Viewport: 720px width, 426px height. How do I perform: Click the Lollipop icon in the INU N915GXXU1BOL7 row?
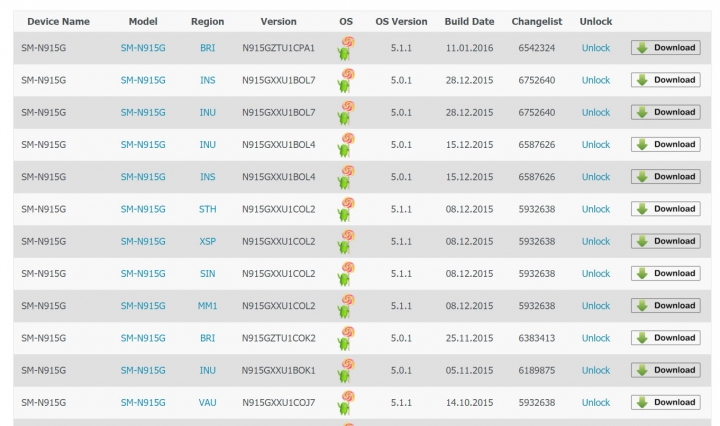(346, 112)
